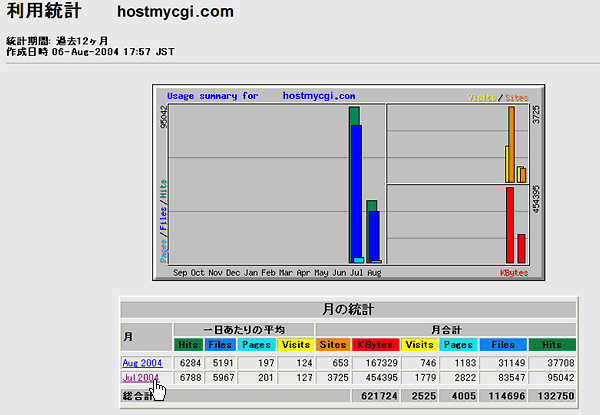
Task: Click the table cell 95042 in Jul 2004 row
Action: [x=552, y=378]
